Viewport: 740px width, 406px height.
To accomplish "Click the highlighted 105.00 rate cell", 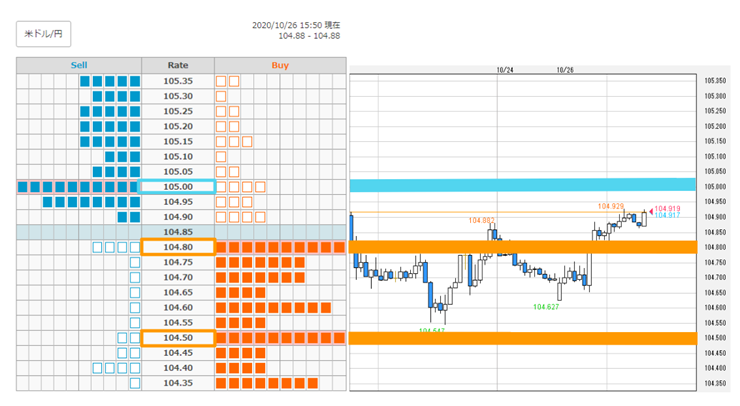I will tap(178, 187).
